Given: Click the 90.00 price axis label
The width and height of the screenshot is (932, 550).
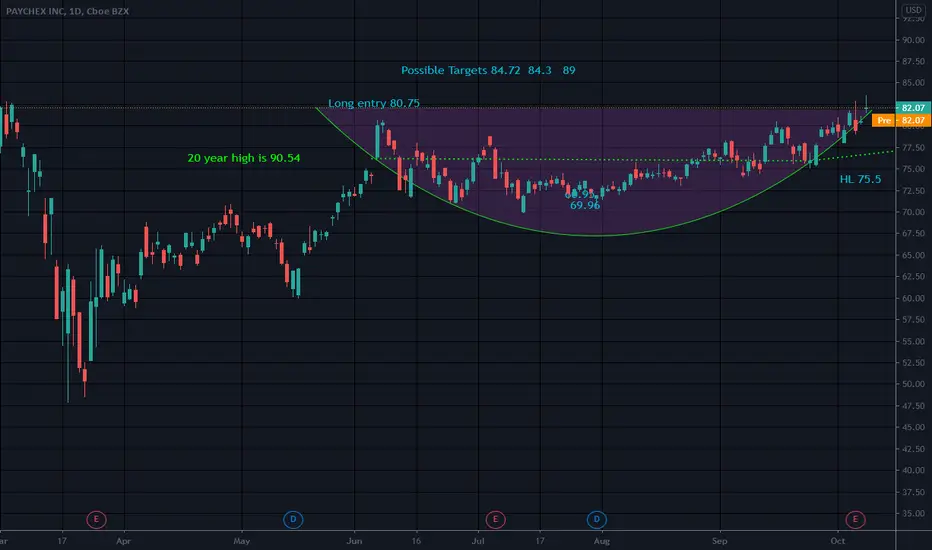Looking at the screenshot, I should pos(913,40).
